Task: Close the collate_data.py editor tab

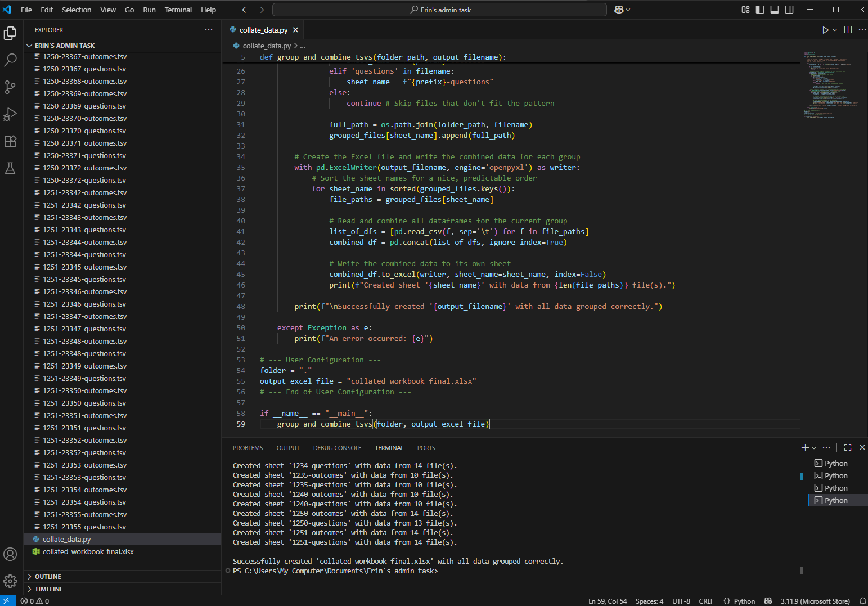Action: click(x=295, y=30)
